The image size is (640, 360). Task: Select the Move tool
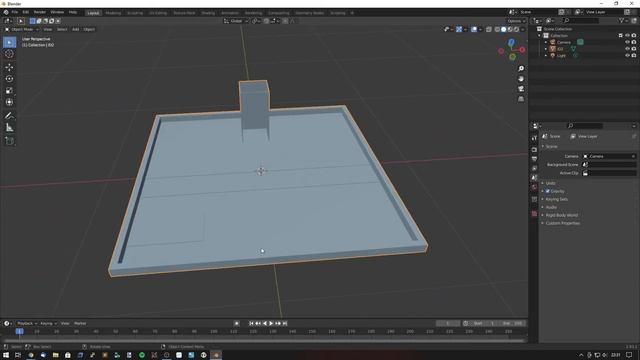[9, 67]
